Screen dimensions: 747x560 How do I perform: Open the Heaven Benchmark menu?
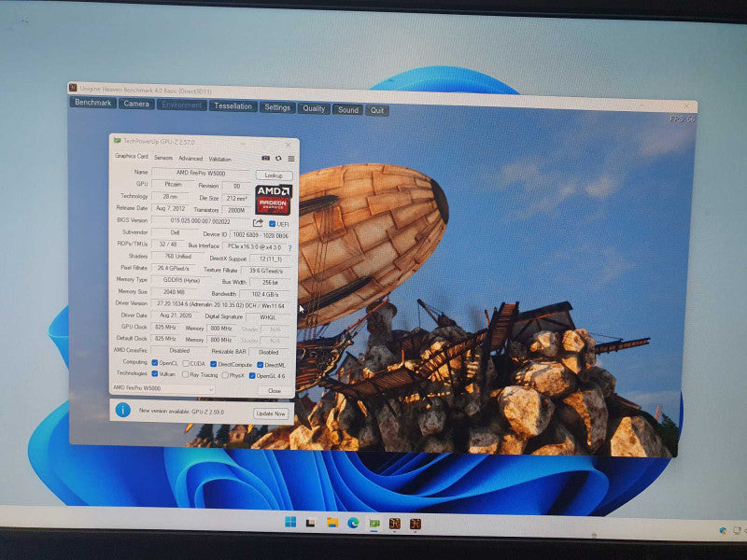[x=92, y=103]
